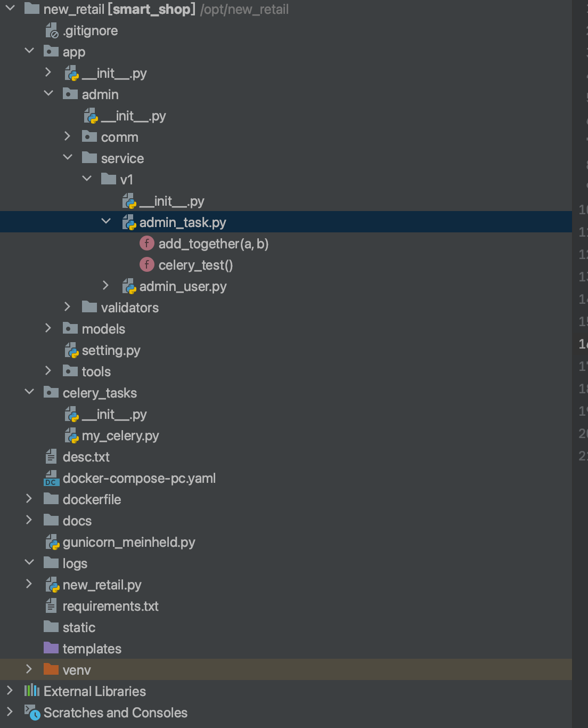Open desc.txt from the project tree
The image size is (588, 728).
(86, 456)
